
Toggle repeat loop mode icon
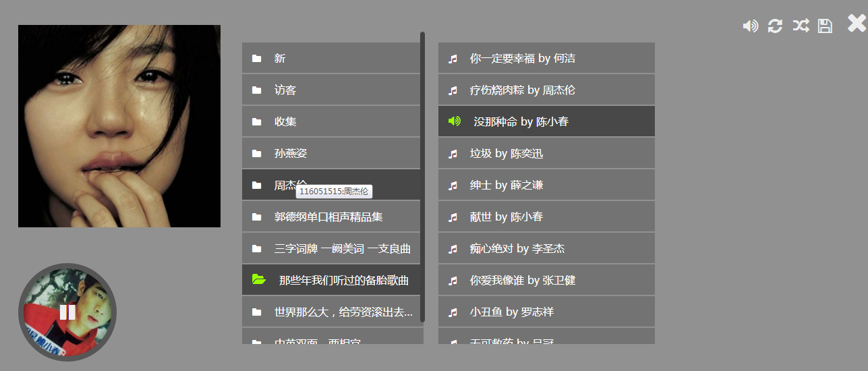point(775,26)
